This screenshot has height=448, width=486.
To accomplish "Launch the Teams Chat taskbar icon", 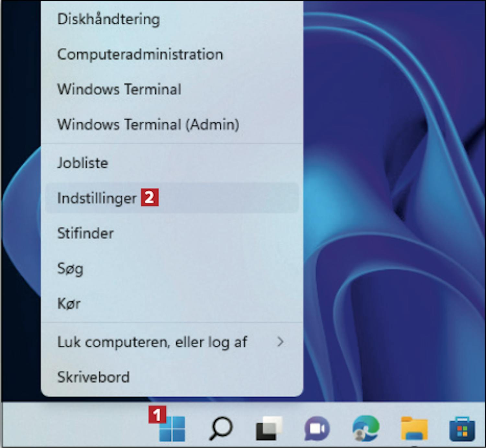I will coord(317,429).
